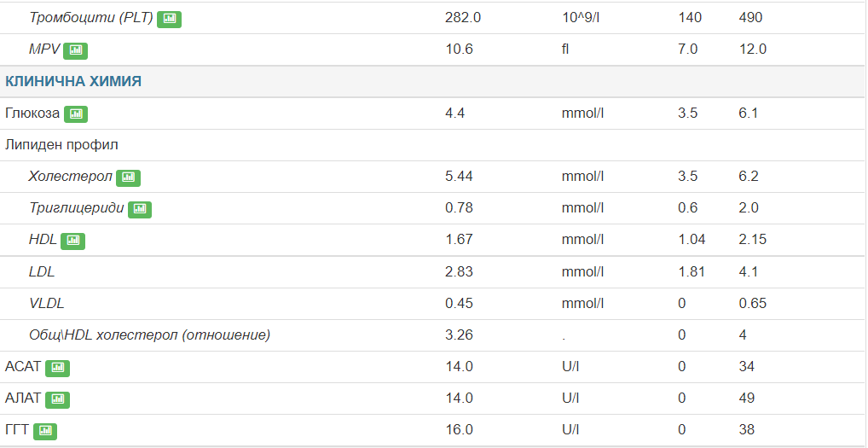Click the Глюкоза result value 4.4
The height and width of the screenshot is (448, 868).
tap(454, 113)
